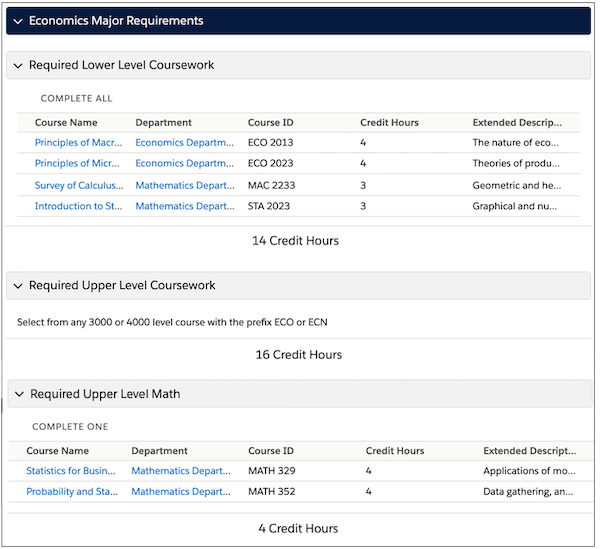Open Survey of Calculus... course link
Screen dimensions: 600x549
tap(79, 186)
